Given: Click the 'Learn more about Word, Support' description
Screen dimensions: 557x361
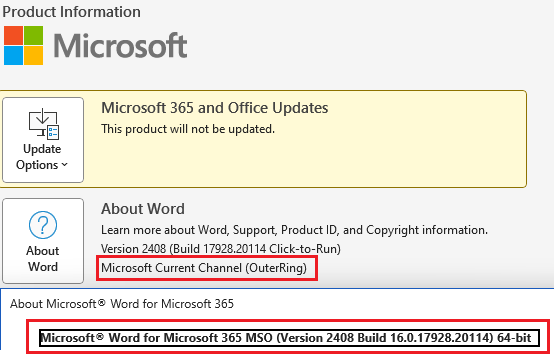Looking at the screenshot, I should 294,230.
